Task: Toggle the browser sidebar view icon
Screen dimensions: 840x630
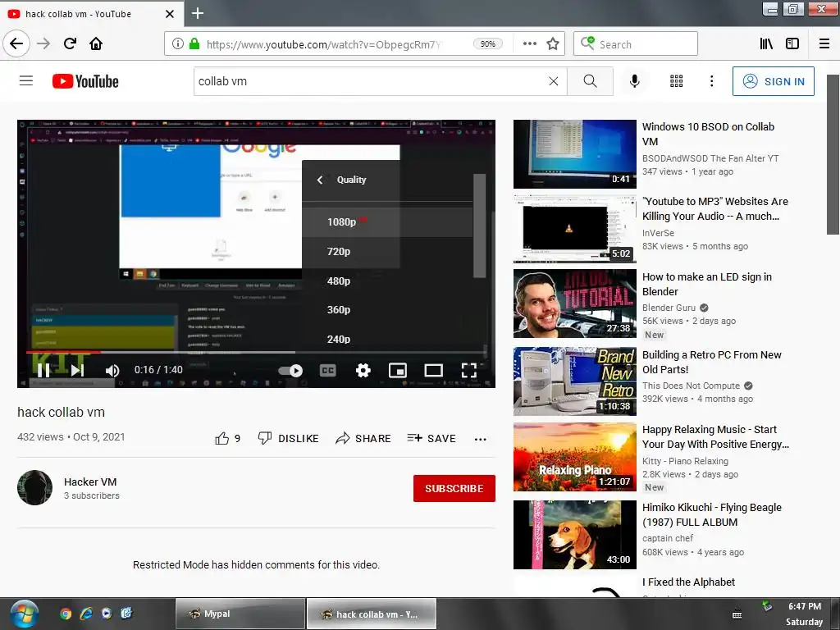Action: (792, 44)
